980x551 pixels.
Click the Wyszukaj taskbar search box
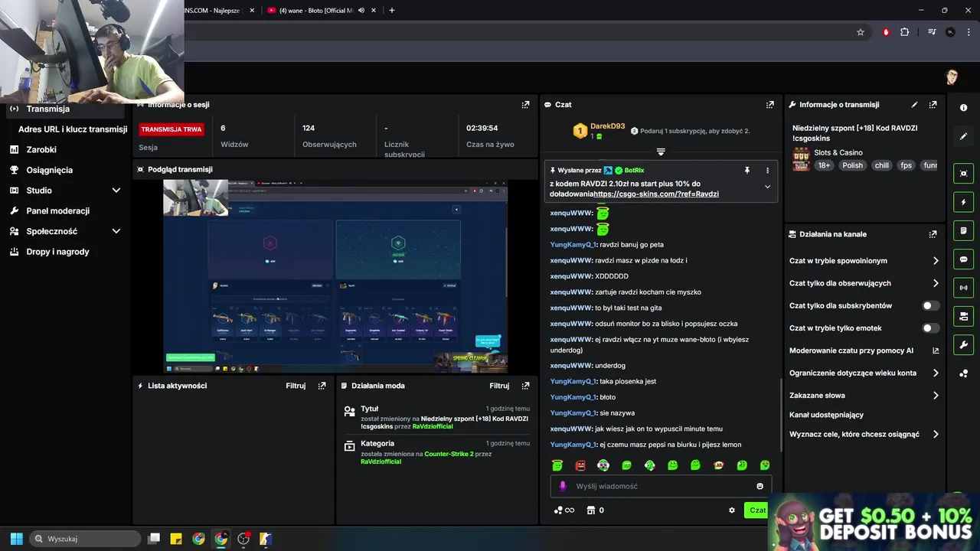[x=84, y=539]
